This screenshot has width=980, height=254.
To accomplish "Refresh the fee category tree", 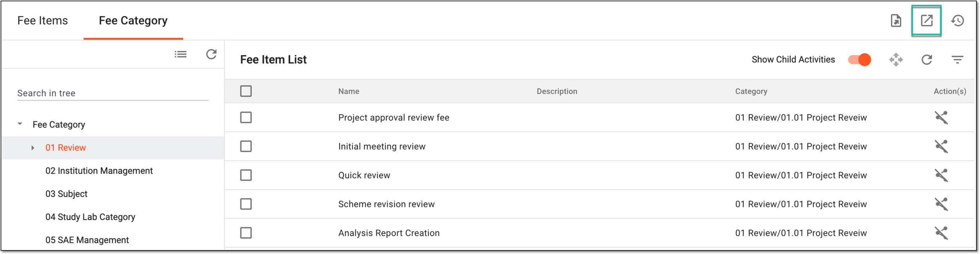I will (211, 54).
